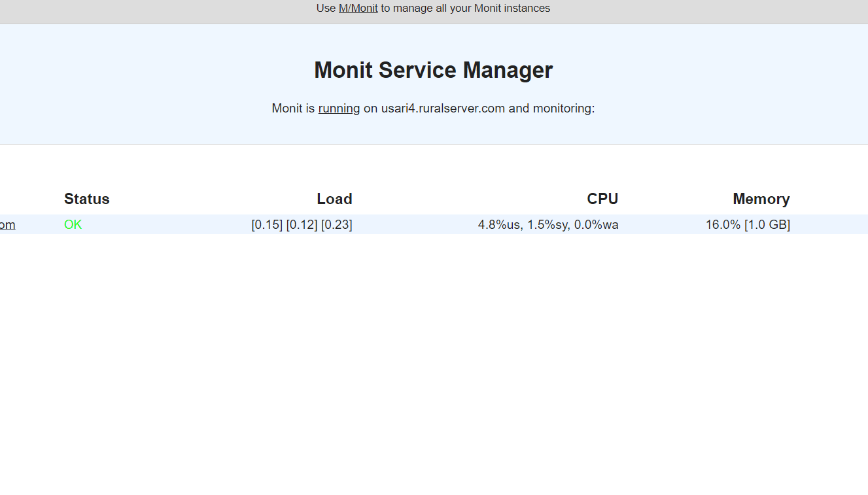Click the 1.5%sy CPU value
Viewport: 868px width, 495px height.
[547, 225]
